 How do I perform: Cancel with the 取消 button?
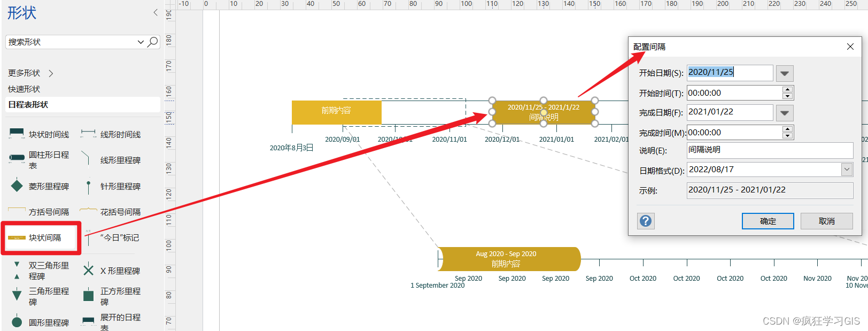pos(826,221)
